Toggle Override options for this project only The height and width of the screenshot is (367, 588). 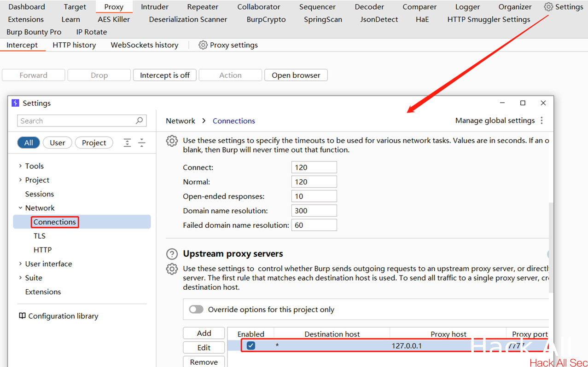pos(196,310)
